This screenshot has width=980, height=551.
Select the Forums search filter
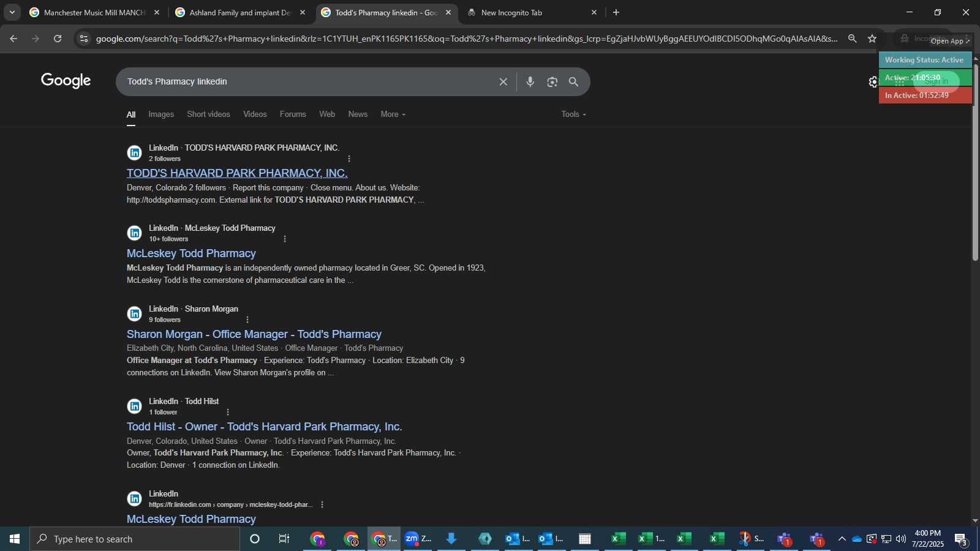(x=293, y=114)
